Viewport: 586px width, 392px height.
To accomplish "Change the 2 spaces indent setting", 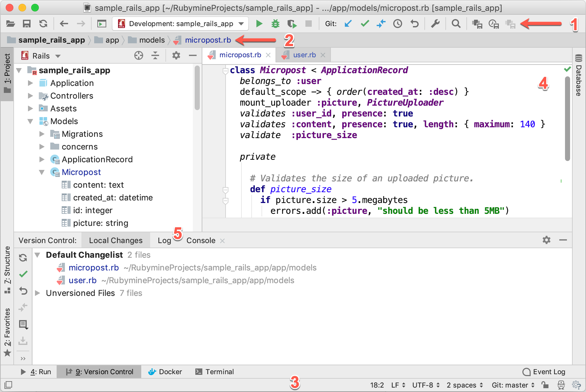I will coord(465,385).
